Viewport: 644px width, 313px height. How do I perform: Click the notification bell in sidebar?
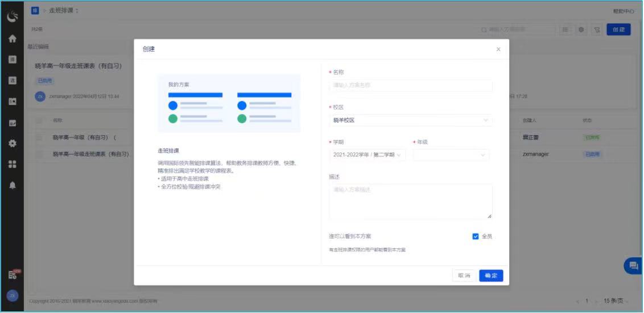[12, 185]
